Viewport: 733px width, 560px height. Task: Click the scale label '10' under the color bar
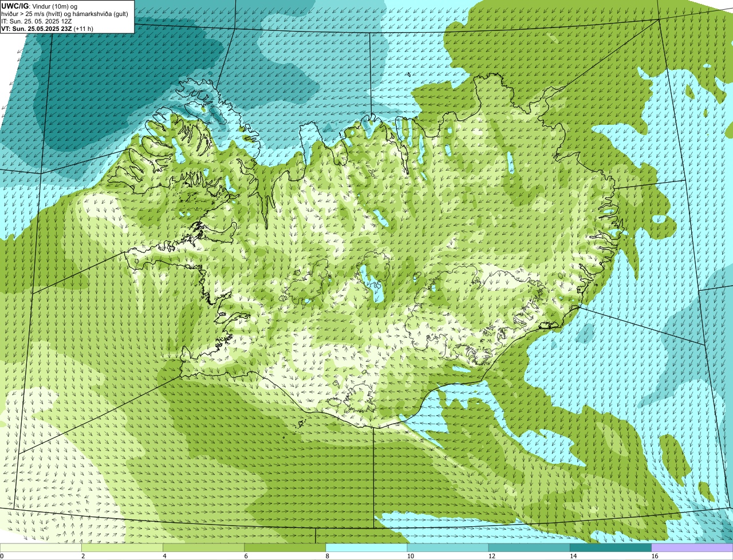410,556
